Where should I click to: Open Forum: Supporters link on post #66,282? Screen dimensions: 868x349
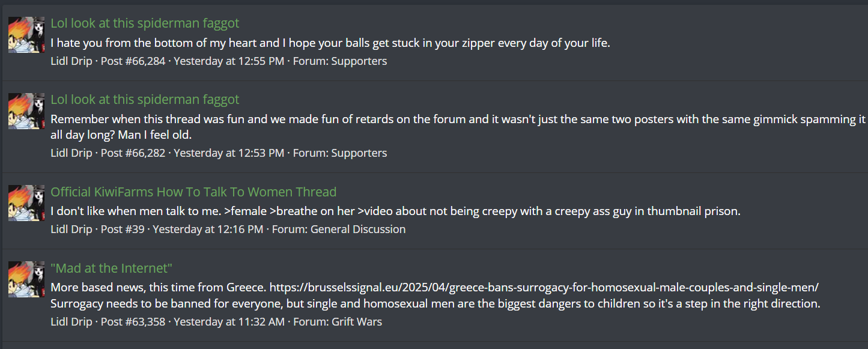click(340, 153)
